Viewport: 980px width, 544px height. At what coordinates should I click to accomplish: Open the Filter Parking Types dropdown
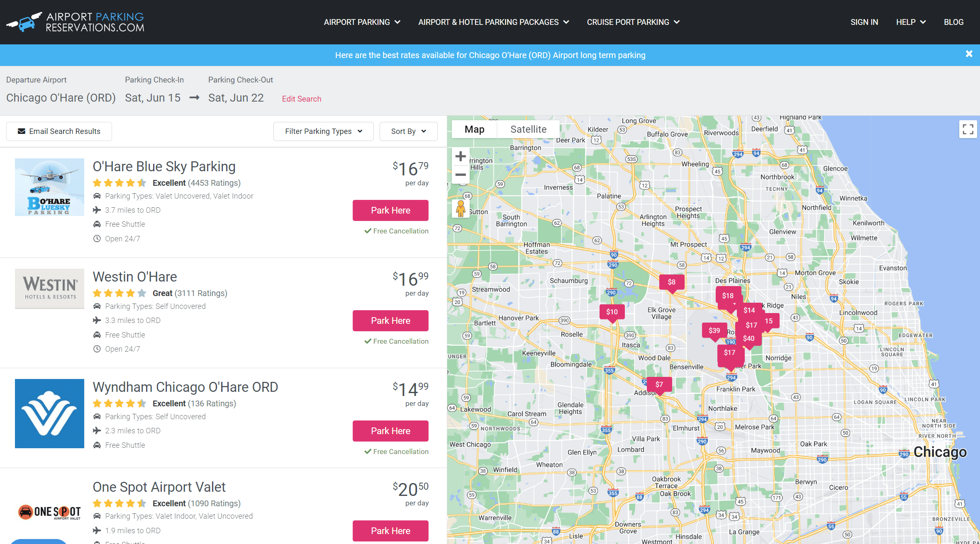pos(323,131)
